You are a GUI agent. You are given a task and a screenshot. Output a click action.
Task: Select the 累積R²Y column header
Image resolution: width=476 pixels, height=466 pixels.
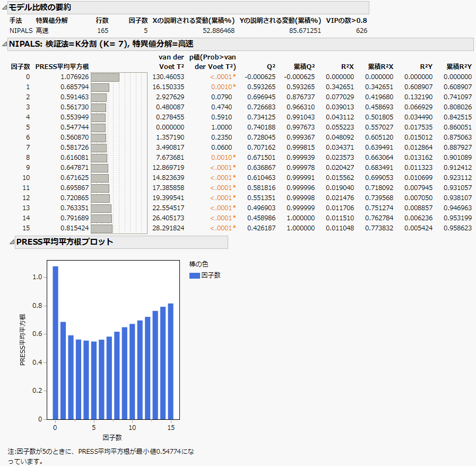tap(458, 67)
